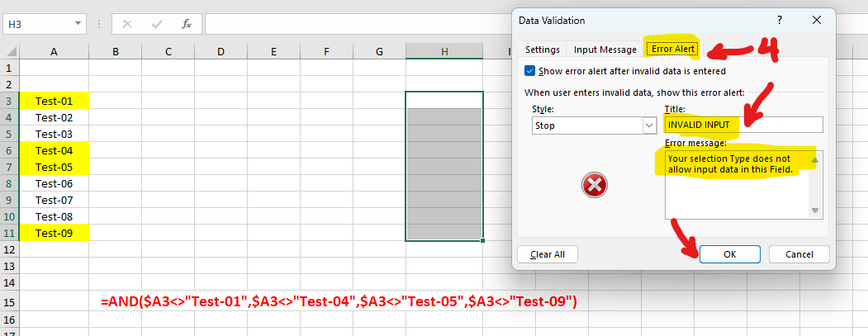This screenshot has width=868, height=336.
Task: Click the Cancel button
Action: (799, 254)
